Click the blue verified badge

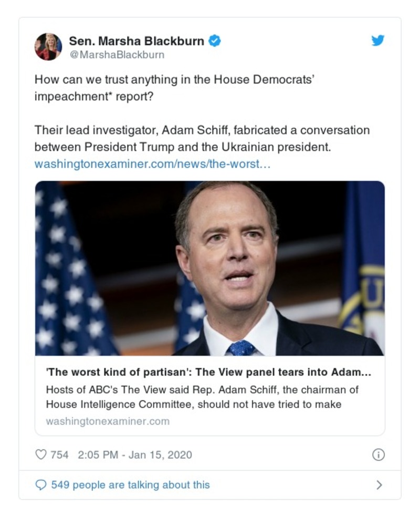click(214, 41)
